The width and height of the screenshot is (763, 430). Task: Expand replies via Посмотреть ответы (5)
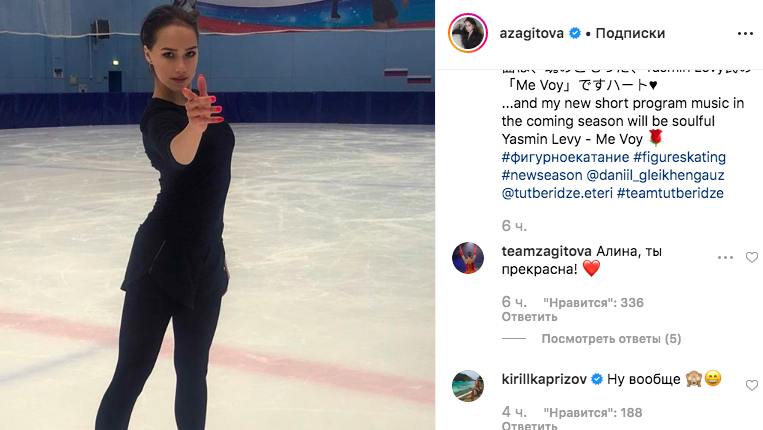611,339
